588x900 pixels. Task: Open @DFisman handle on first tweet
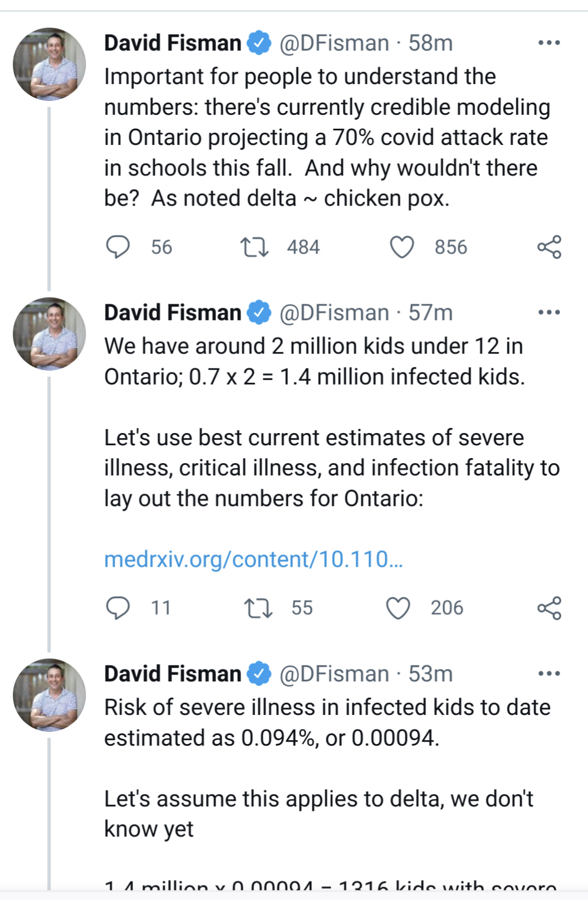click(x=334, y=43)
